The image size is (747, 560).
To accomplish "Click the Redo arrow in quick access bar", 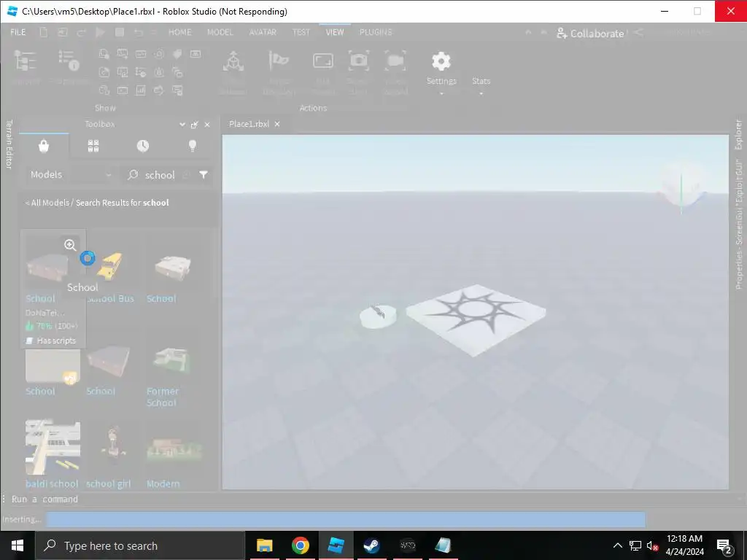I will point(82,32).
